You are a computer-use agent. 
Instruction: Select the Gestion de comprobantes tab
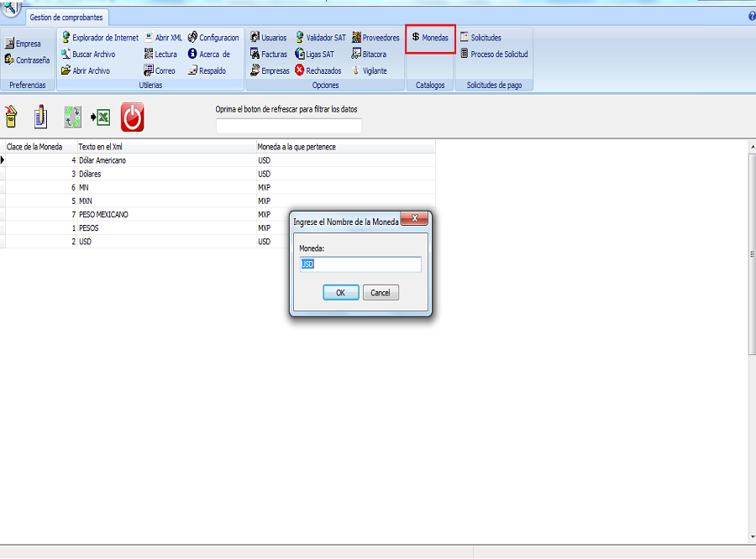point(66,17)
